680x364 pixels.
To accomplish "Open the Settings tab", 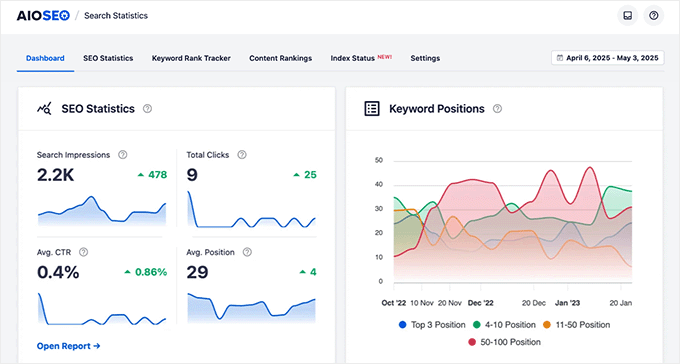I will click(425, 58).
